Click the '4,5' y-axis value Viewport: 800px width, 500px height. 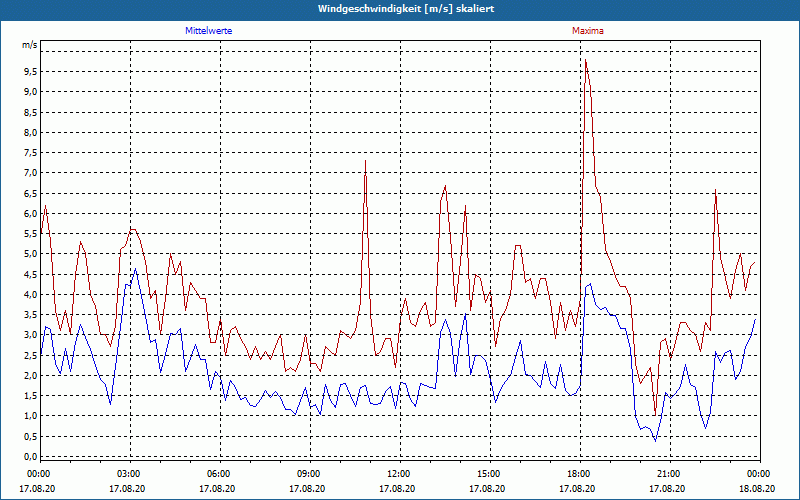pyautogui.click(x=31, y=274)
